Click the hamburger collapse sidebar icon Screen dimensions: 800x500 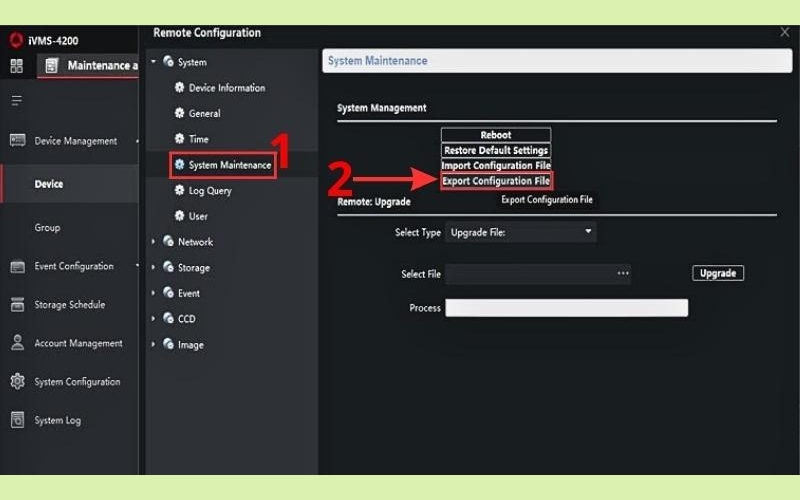[16, 101]
